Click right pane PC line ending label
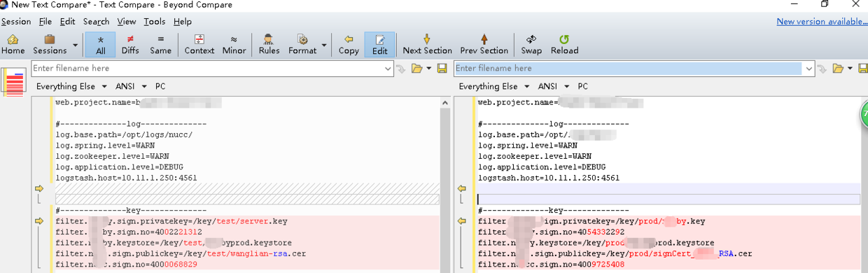Screen dimensions: 868x273 click(583, 86)
